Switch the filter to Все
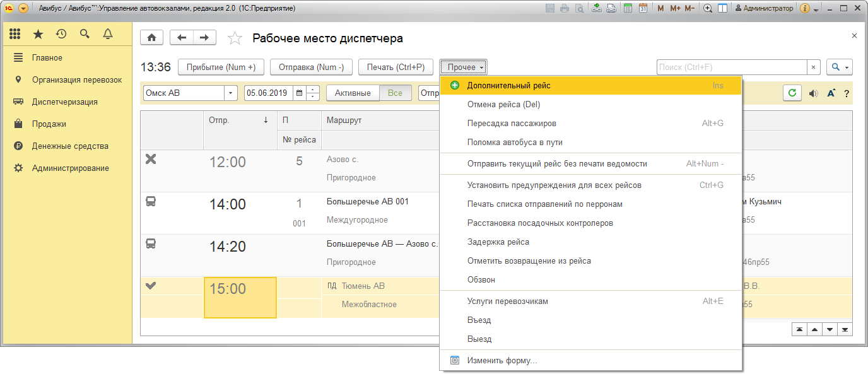868x374 pixels. click(x=395, y=93)
